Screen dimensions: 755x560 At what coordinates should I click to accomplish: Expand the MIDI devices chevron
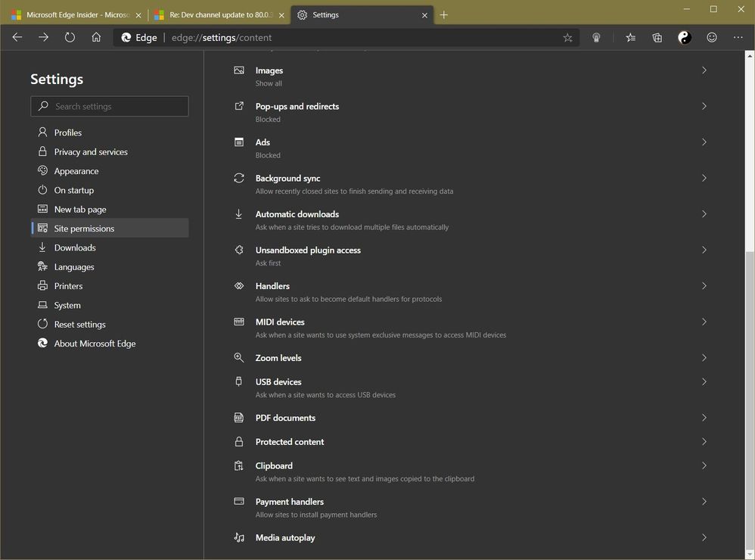[704, 322]
